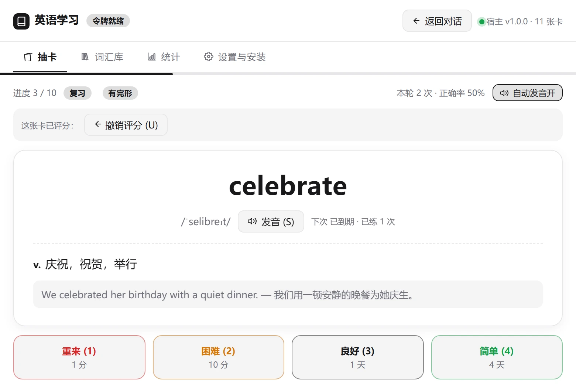Rate the card 良好 (3)

(x=358, y=357)
